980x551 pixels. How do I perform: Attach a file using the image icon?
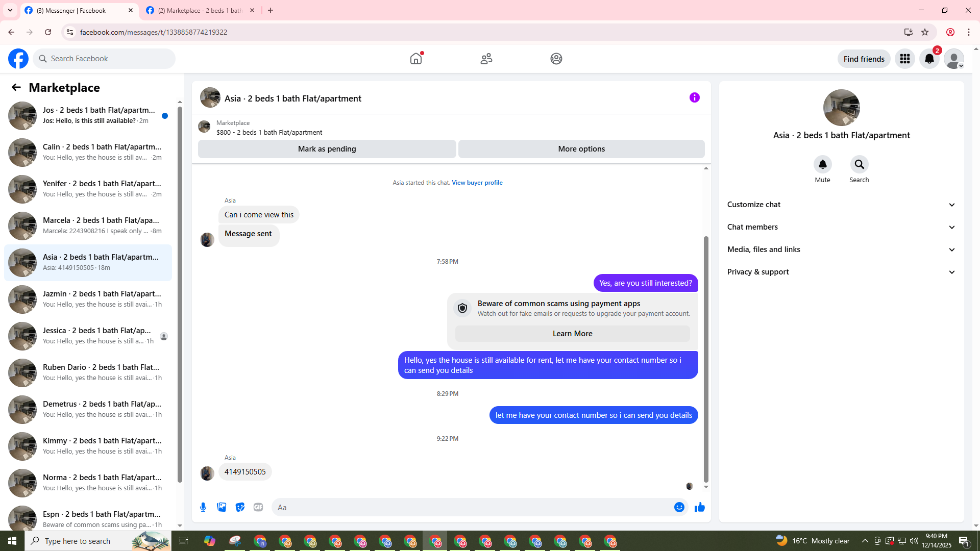click(x=222, y=507)
